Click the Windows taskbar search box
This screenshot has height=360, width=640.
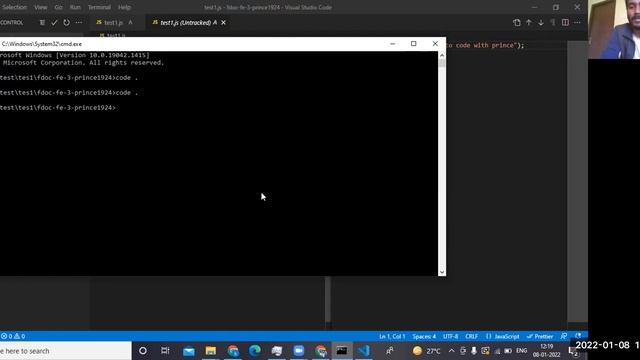pyautogui.click(x=65, y=351)
